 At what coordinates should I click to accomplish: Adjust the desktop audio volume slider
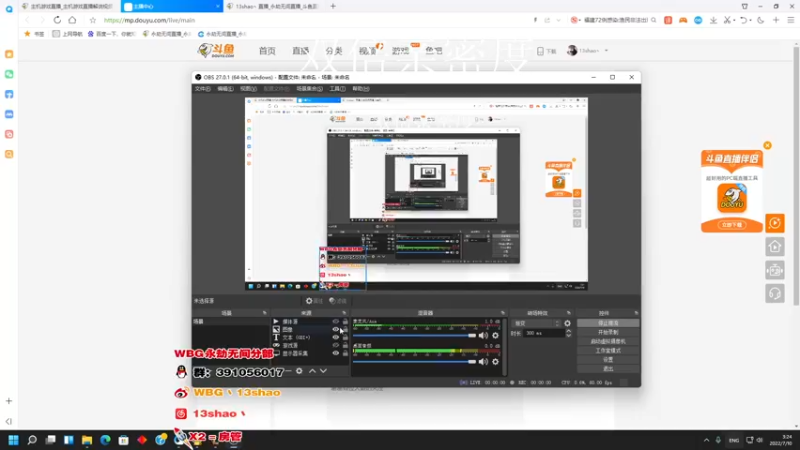pos(414,362)
